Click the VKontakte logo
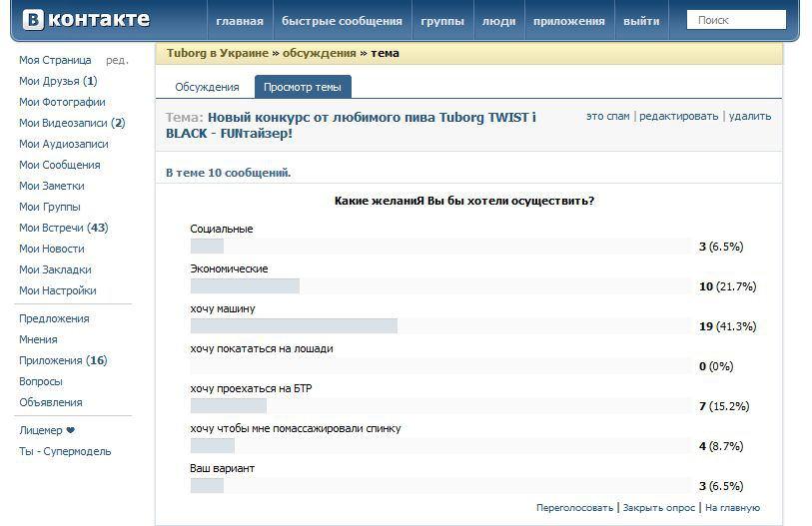The image size is (812, 526). (86, 20)
